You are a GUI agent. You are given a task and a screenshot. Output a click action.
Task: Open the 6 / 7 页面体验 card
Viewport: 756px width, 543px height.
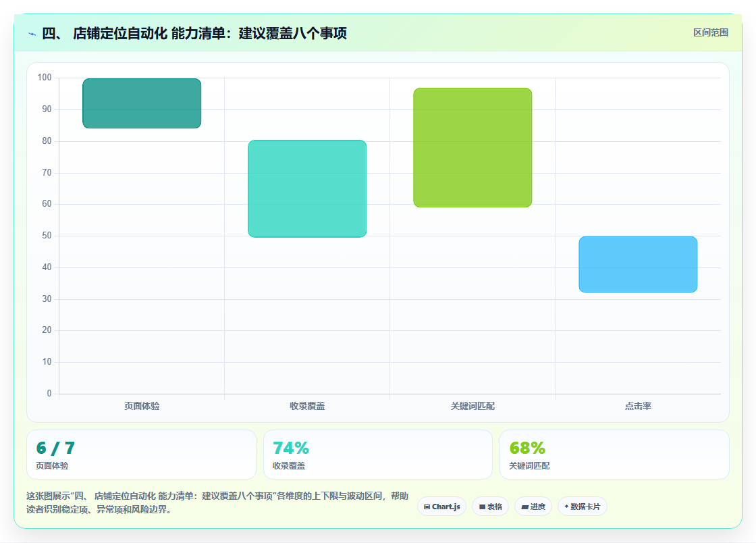pyautogui.click(x=141, y=455)
